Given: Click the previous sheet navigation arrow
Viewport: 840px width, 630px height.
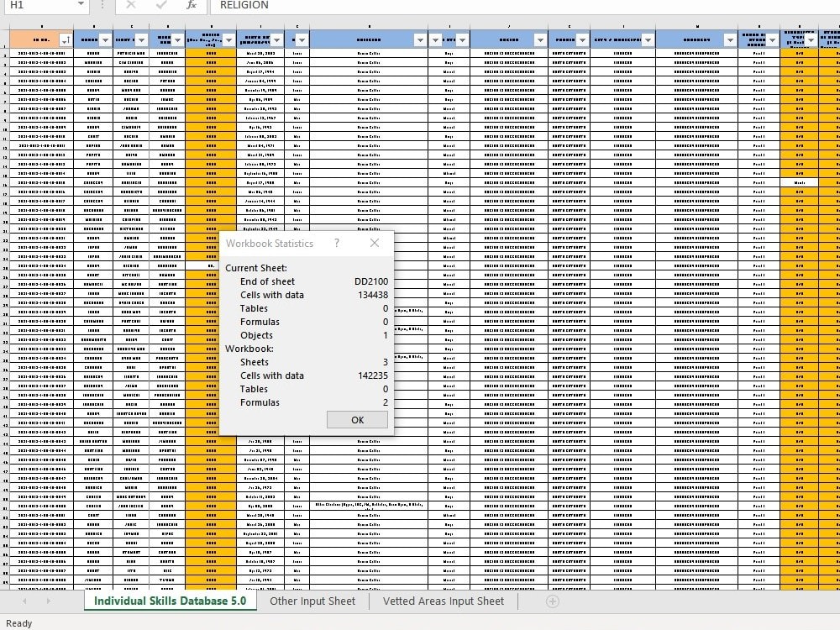Looking at the screenshot, I should pos(24,601).
